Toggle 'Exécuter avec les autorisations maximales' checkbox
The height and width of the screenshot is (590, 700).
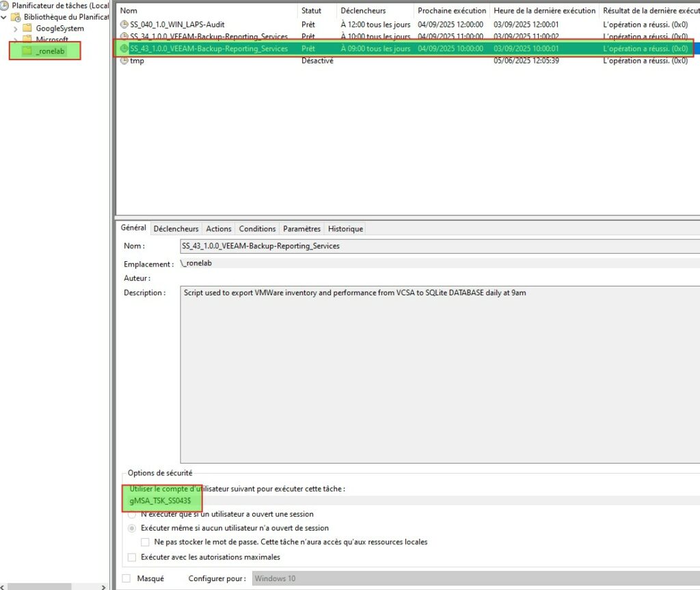point(133,557)
